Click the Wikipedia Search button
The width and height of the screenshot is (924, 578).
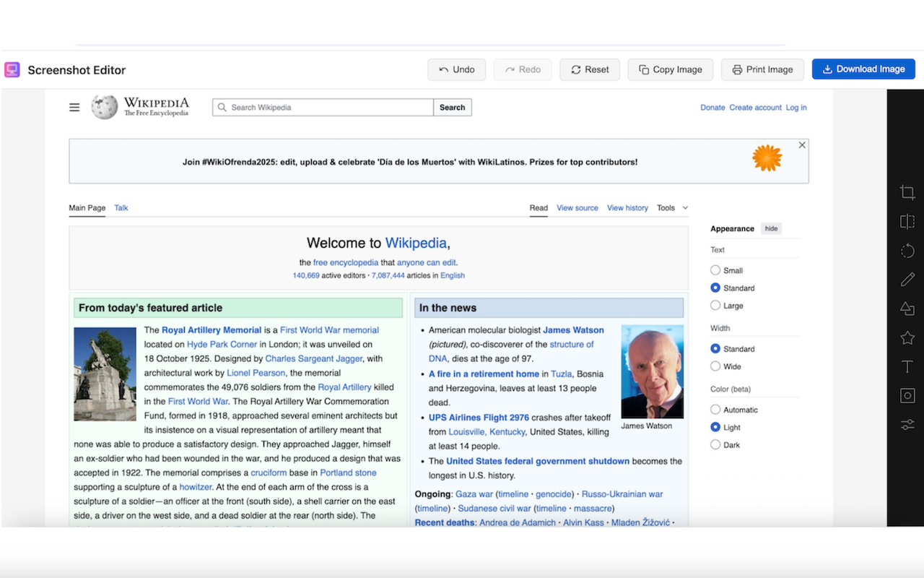pyautogui.click(x=452, y=107)
